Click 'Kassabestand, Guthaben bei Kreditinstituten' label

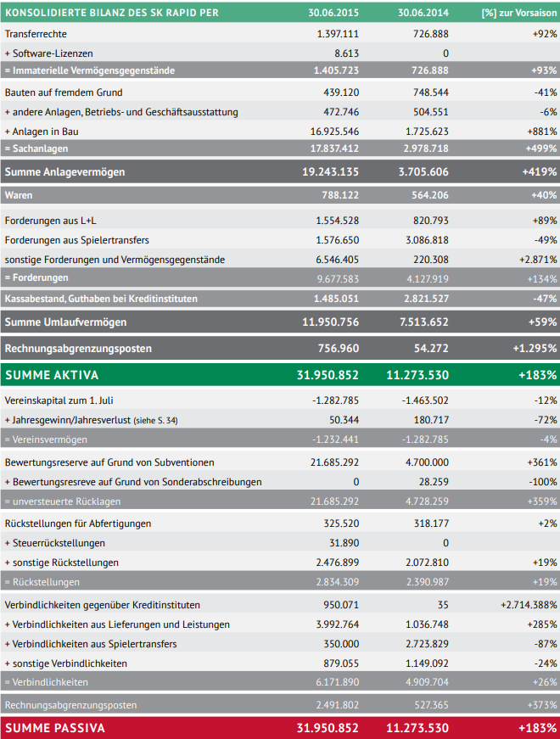[x=101, y=299]
